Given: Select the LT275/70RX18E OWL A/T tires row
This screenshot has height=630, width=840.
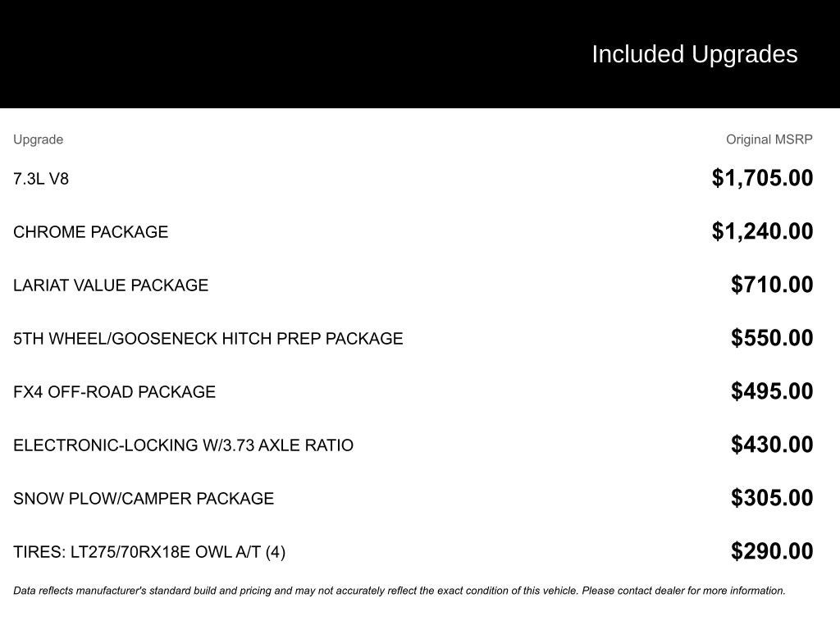Looking at the screenshot, I should tap(149, 552).
